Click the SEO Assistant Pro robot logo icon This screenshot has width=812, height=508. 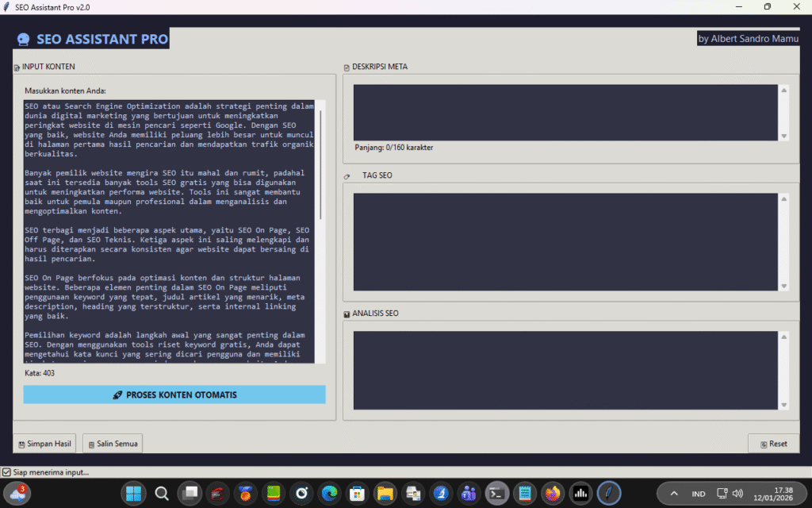pos(24,39)
